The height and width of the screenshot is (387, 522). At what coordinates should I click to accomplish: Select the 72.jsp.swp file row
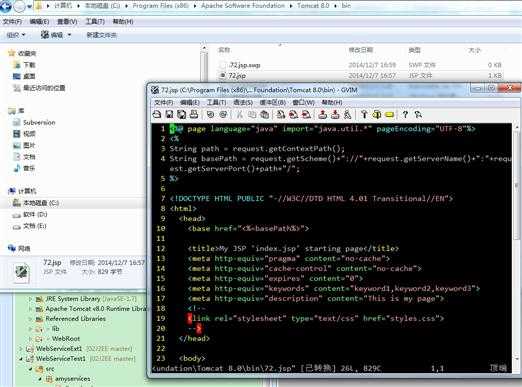coord(359,65)
